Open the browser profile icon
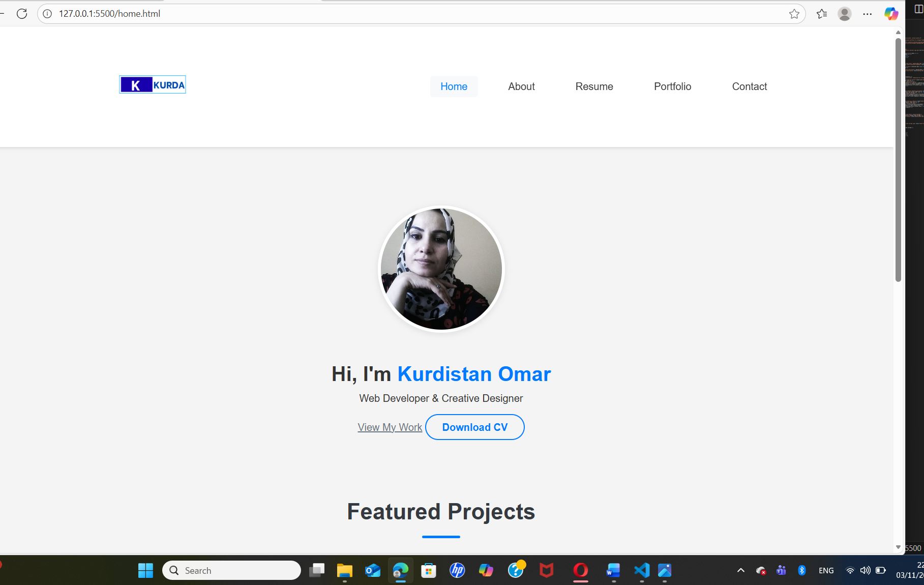 point(844,14)
